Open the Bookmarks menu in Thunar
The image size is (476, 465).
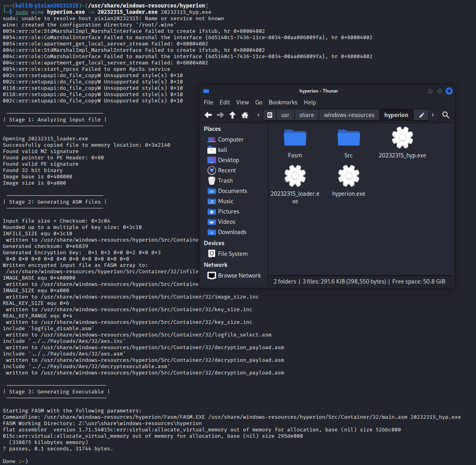tap(283, 102)
